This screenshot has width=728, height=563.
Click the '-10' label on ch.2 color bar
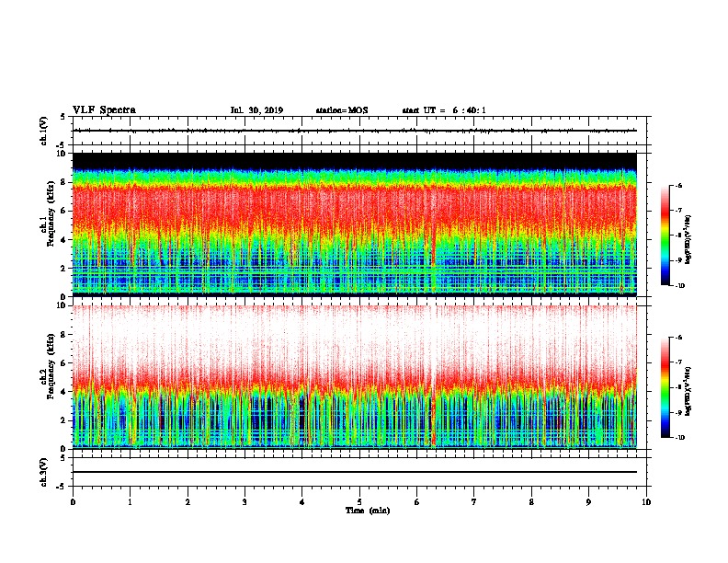pyautogui.click(x=679, y=438)
